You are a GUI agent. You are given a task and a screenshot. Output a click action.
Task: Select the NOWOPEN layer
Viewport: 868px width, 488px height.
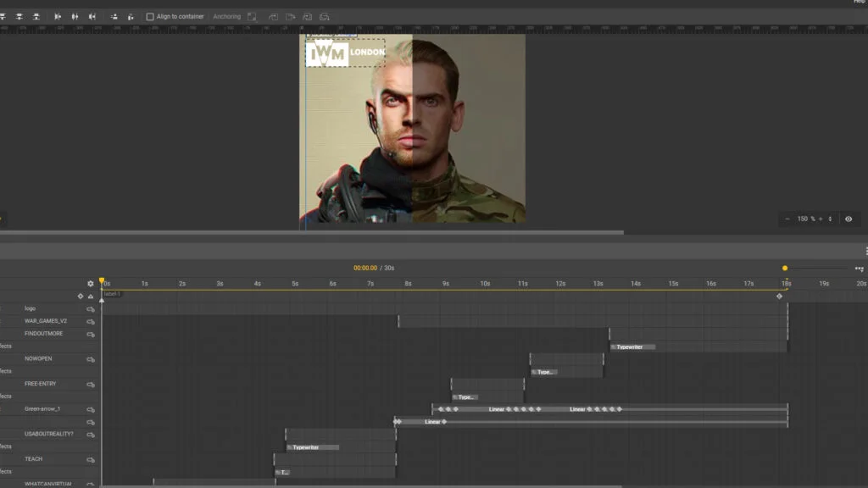click(x=38, y=358)
